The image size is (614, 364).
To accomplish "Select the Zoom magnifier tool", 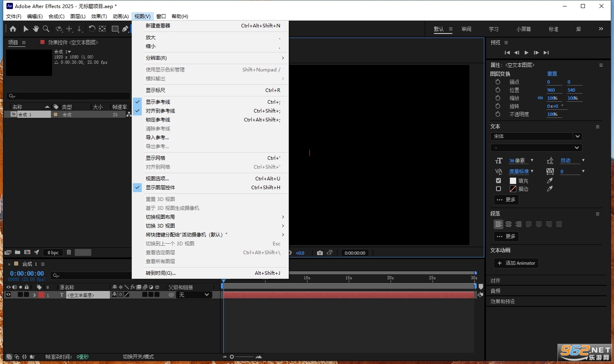I will (x=46, y=29).
